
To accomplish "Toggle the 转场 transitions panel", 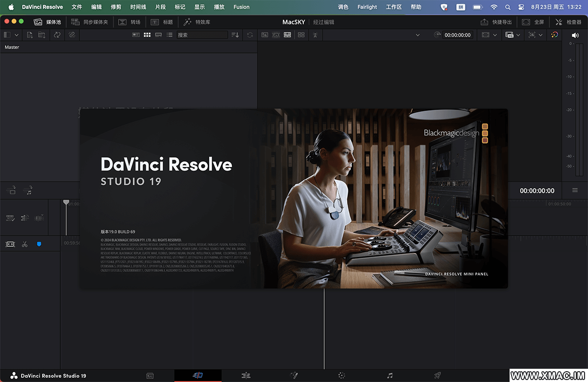I will click(129, 22).
